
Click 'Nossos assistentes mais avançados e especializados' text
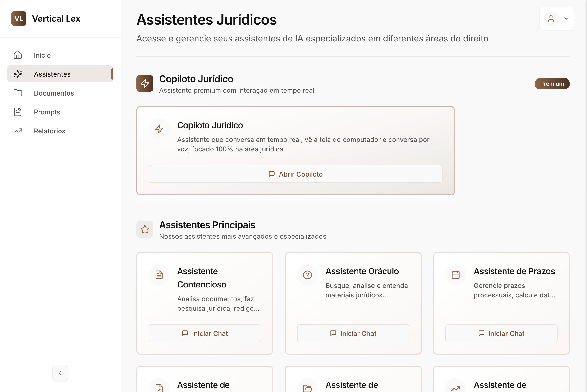pos(243,237)
